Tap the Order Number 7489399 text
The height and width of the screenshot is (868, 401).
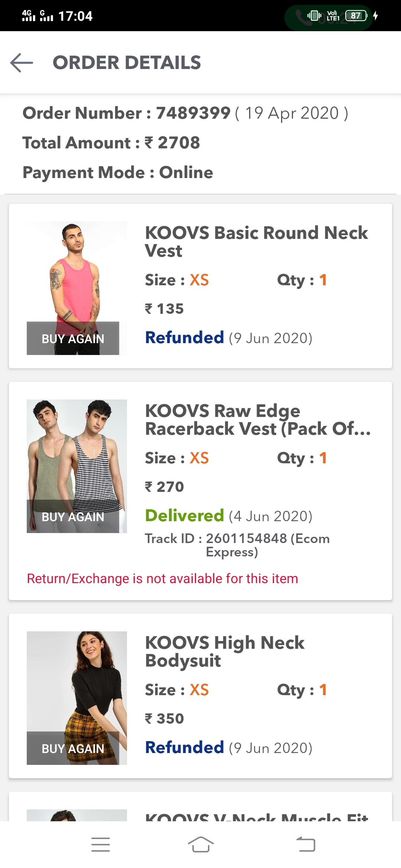[x=185, y=113]
